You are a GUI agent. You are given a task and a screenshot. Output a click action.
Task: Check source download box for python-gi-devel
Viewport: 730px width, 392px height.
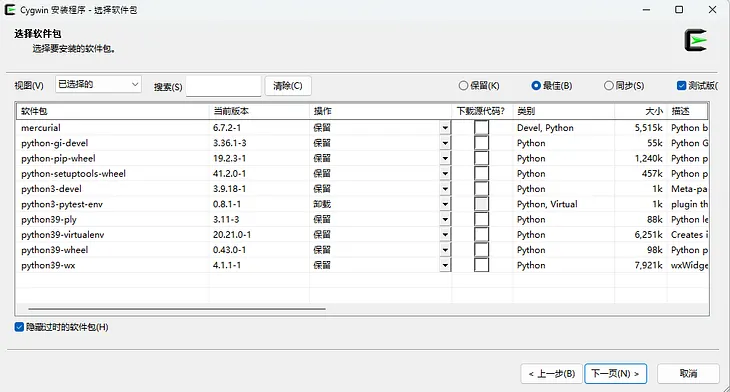pyautogui.click(x=481, y=143)
